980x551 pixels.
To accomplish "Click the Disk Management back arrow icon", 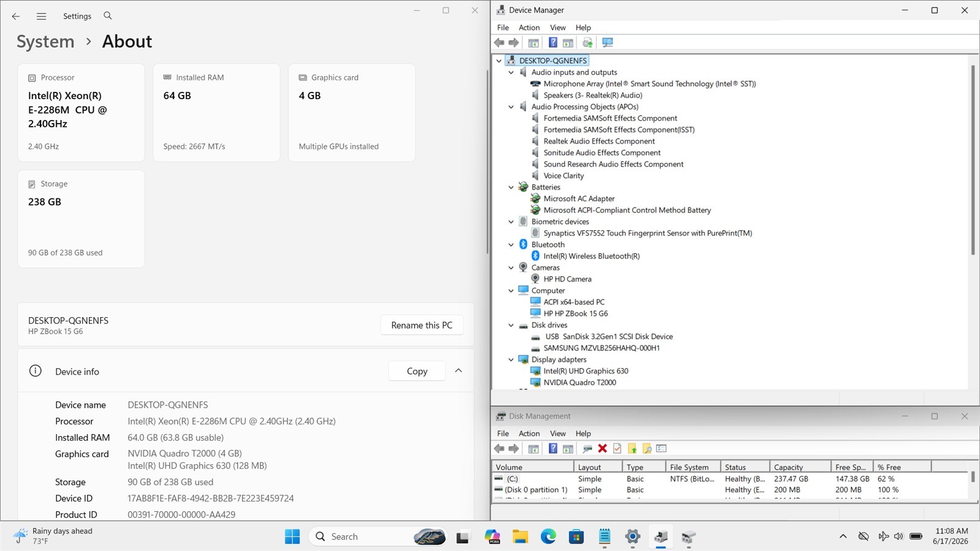I will (x=499, y=449).
